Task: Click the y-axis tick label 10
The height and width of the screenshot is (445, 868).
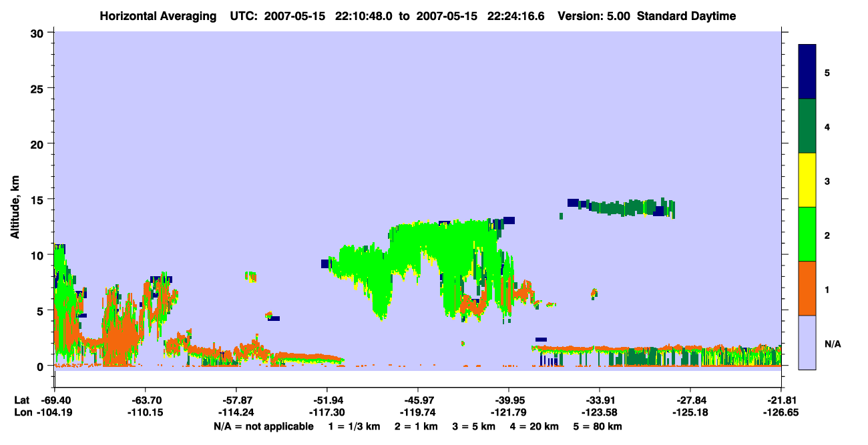Action: tap(39, 255)
